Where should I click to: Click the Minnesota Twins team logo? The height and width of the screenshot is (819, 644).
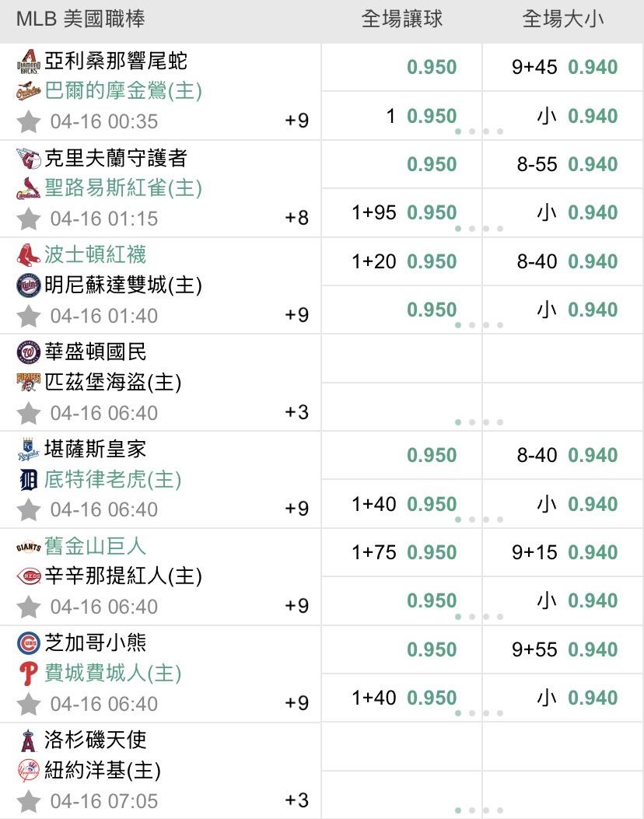click(x=28, y=285)
